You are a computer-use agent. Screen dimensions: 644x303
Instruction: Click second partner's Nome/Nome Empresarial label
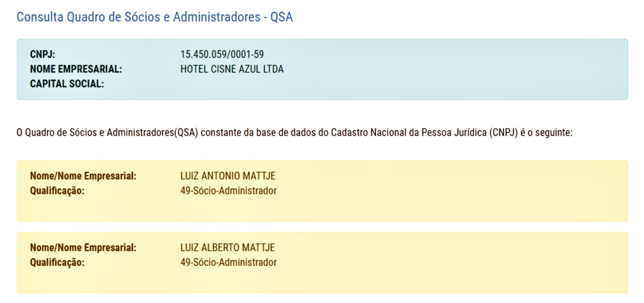pos(84,248)
